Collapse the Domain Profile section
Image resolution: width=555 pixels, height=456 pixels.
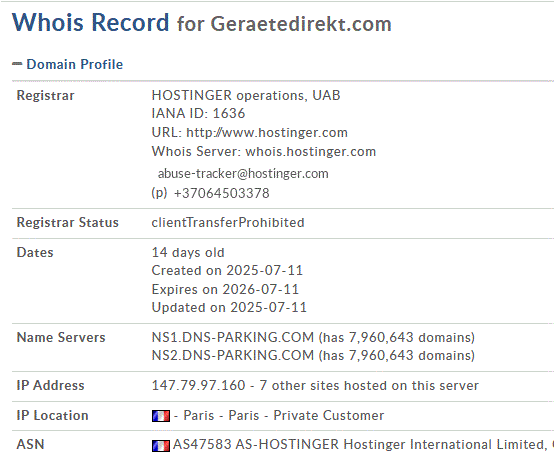tap(75, 64)
